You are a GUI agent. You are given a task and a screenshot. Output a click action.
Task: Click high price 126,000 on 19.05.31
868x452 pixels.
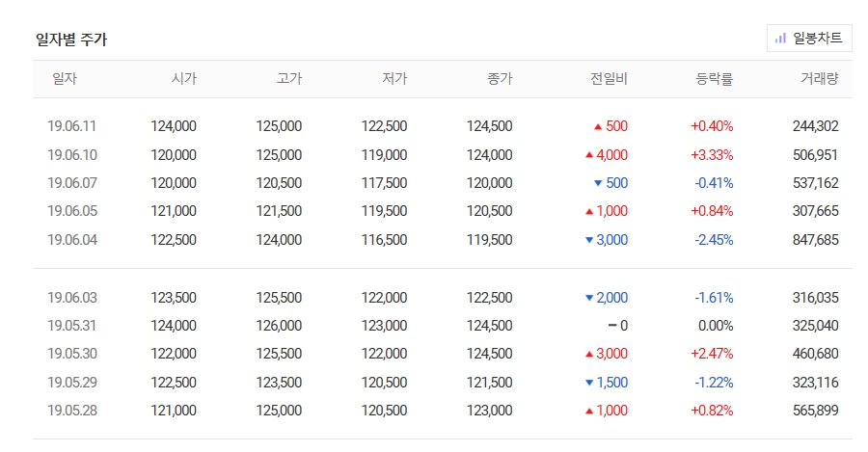coord(279,326)
